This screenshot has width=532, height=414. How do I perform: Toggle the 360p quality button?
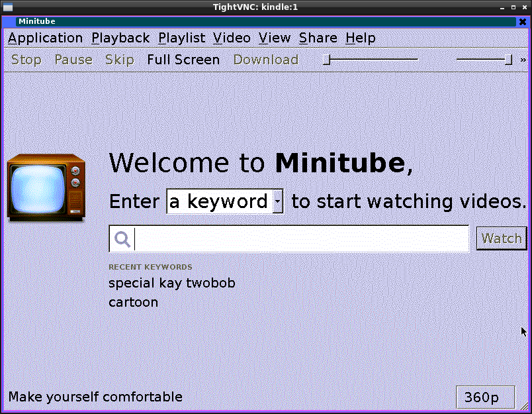pyautogui.click(x=485, y=397)
